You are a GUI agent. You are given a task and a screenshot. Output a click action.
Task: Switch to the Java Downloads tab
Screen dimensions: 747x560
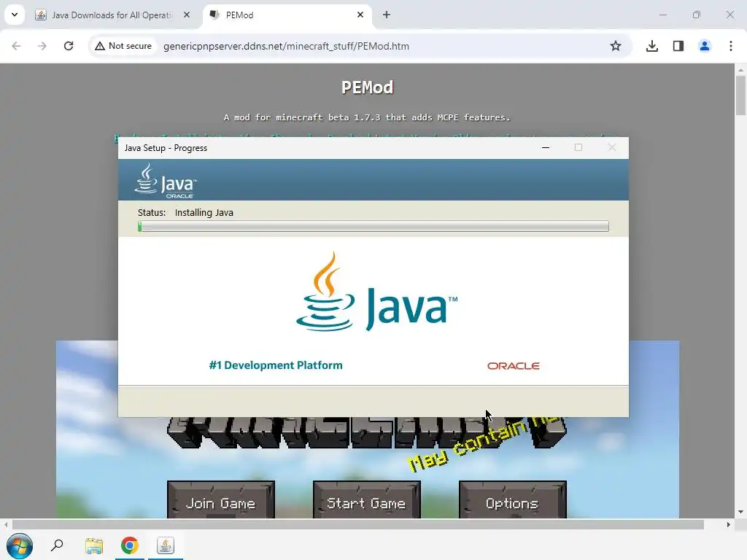point(113,15)
